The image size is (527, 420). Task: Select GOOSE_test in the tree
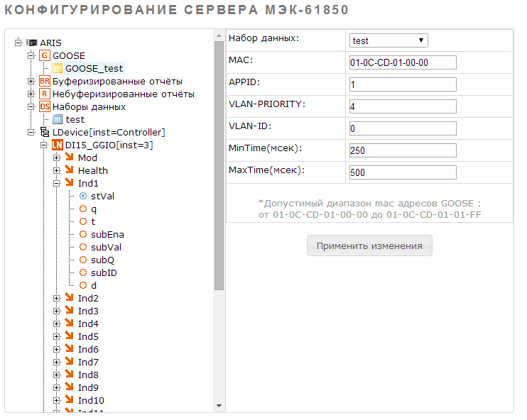94,69
